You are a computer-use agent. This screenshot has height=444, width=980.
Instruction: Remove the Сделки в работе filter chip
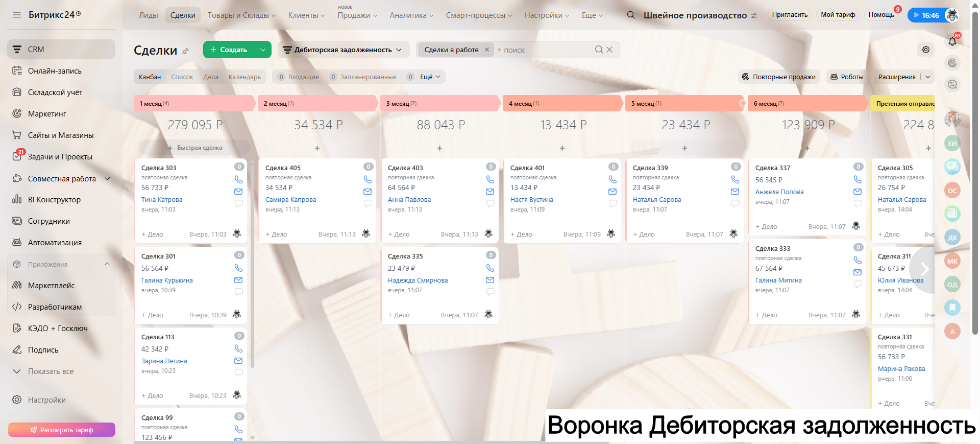[487, 50]
